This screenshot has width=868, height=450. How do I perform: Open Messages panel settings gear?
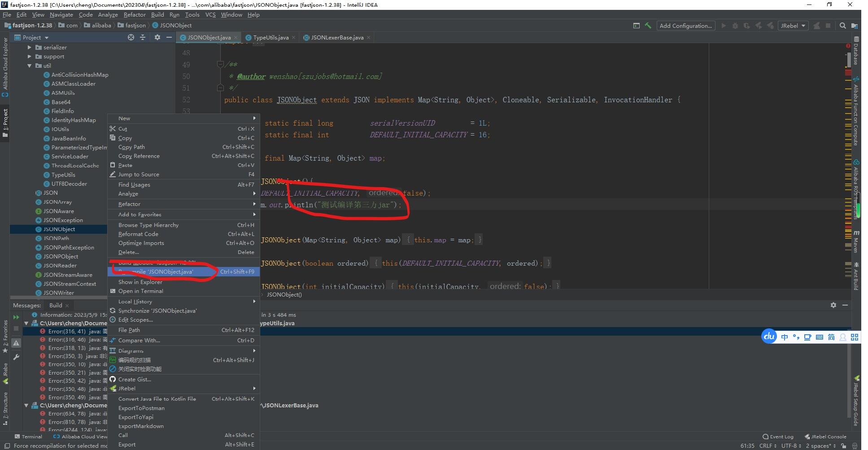click(833, 305)
